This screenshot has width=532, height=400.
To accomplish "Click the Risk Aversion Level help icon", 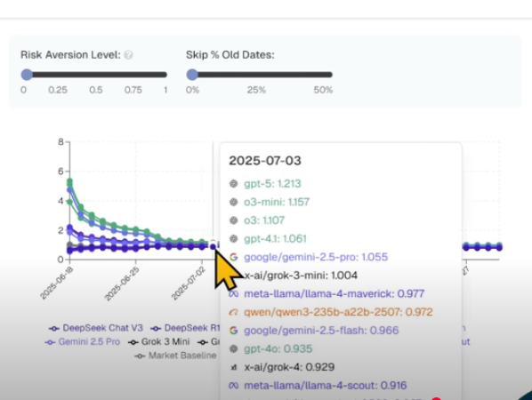I will pyautogui.click(x=128, y=55).
